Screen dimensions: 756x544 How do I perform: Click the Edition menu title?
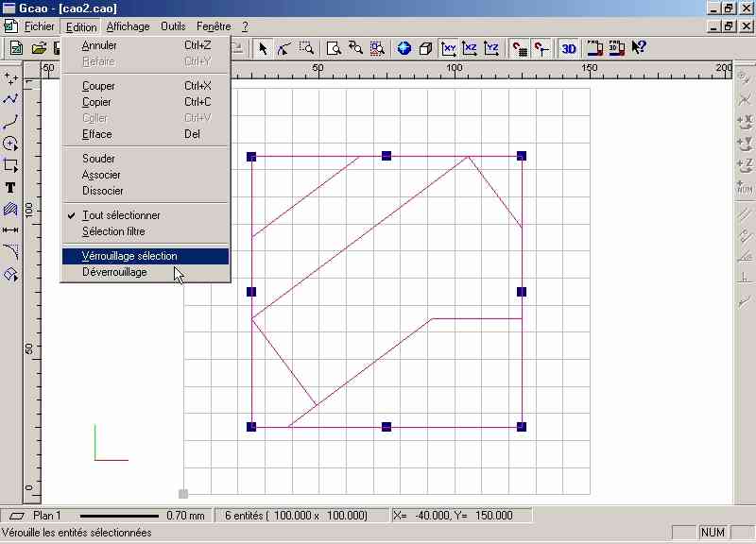click(81, 27)
